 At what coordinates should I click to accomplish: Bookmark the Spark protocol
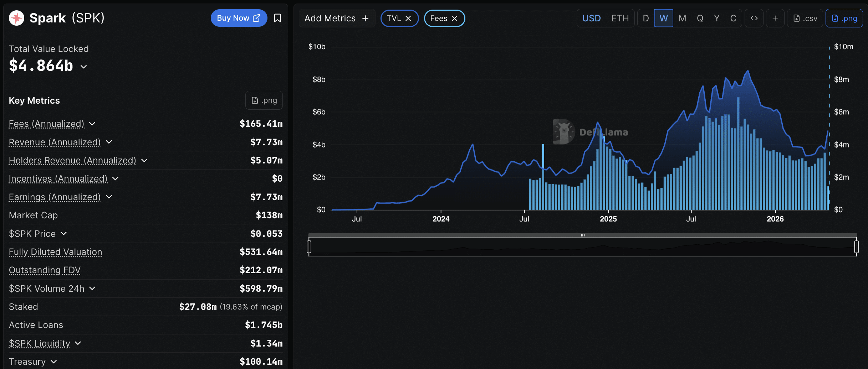click(x=277, y=18)
